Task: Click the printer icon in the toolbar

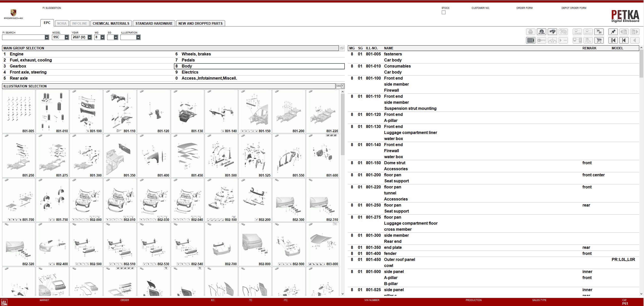Action: (x=531, y=32)
